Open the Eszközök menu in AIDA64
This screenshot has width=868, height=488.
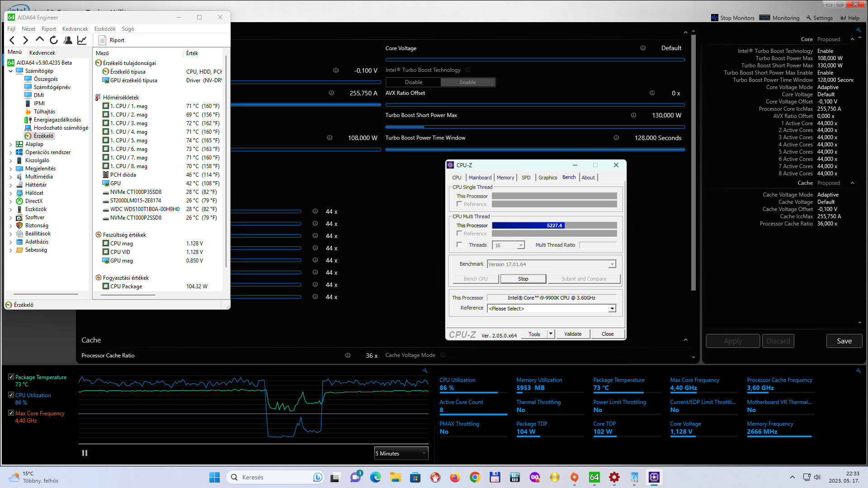click(x=105, y=29)
